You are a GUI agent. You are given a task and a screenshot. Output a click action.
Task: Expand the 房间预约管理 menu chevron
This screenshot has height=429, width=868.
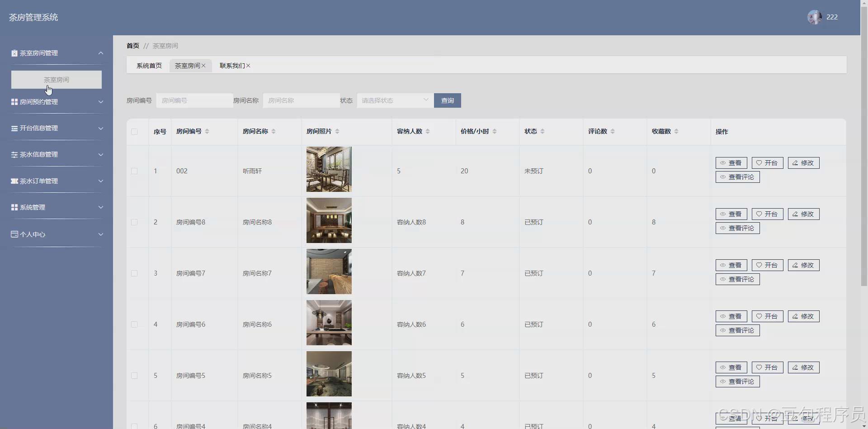[101, 102]
